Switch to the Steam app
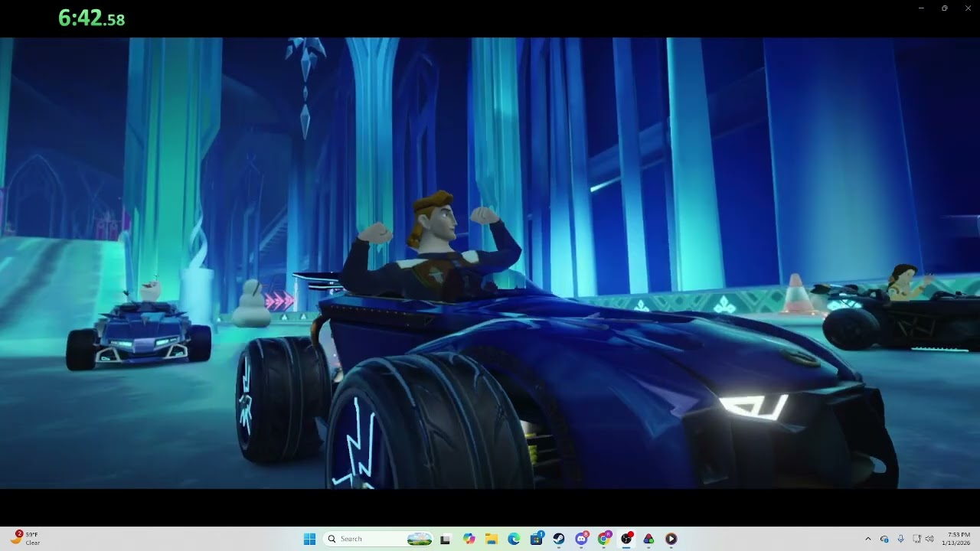Viewport: 980px width, 551px height. (x=559, y=539)
